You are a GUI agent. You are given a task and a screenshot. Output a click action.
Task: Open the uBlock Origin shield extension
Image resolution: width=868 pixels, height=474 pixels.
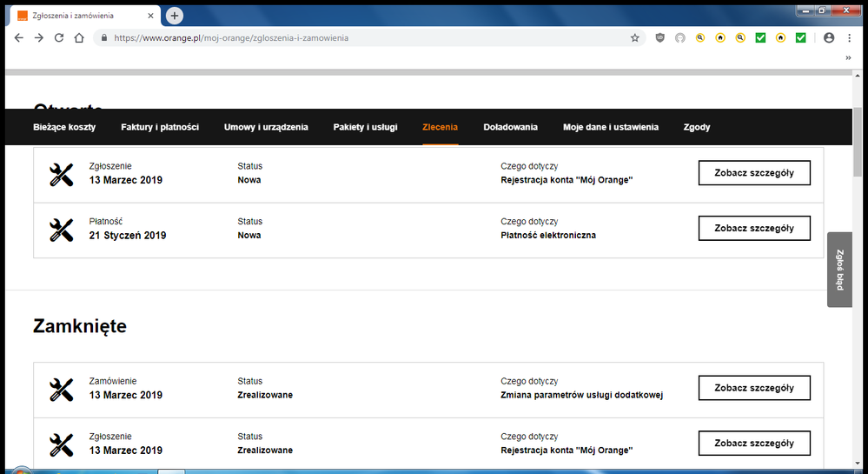click(x=660, y=38)
